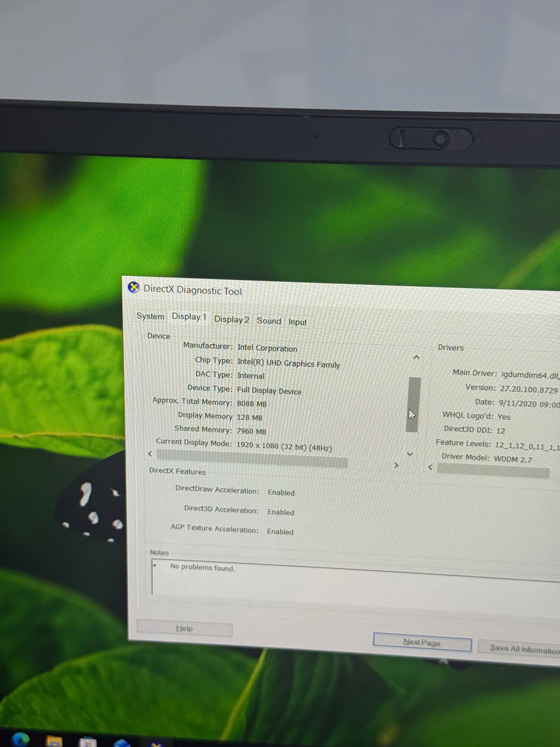
Task: Open File Explorer from the taskbar
Action: click(x=54, y=741)
